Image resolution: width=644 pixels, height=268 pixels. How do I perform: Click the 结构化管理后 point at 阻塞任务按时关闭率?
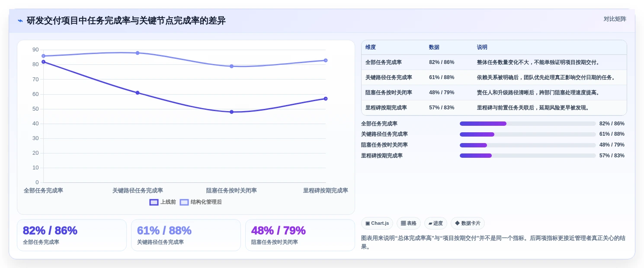pyautogui.click(x=231, y=66)
